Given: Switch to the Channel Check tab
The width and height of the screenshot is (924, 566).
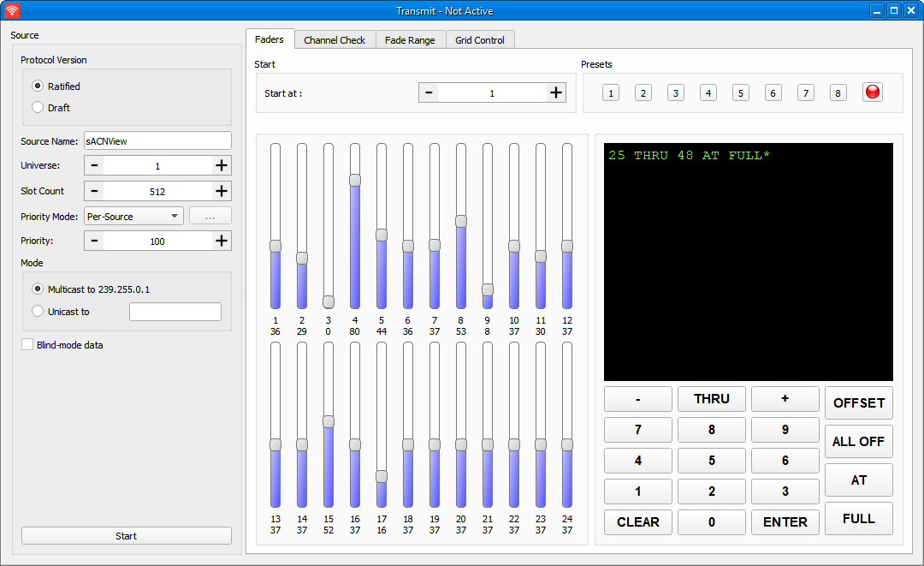Looking at the screenshot, I should [335, 40].
